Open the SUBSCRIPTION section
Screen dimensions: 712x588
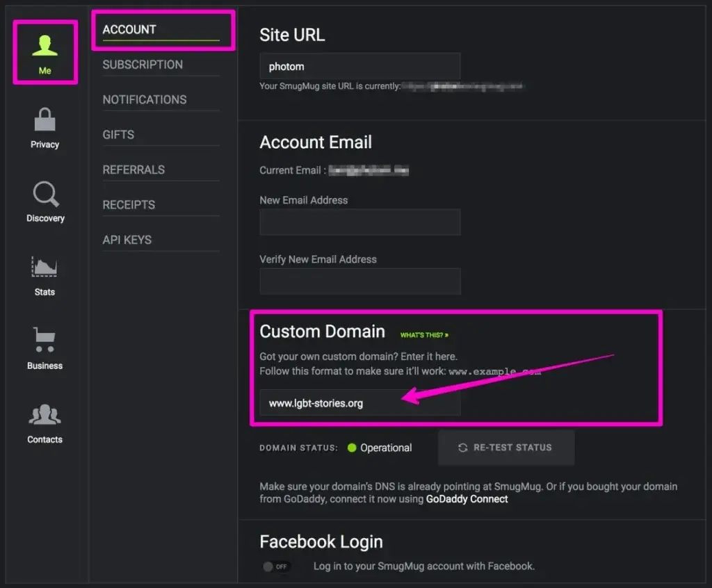pyautogui.click(x=143, y=64)
